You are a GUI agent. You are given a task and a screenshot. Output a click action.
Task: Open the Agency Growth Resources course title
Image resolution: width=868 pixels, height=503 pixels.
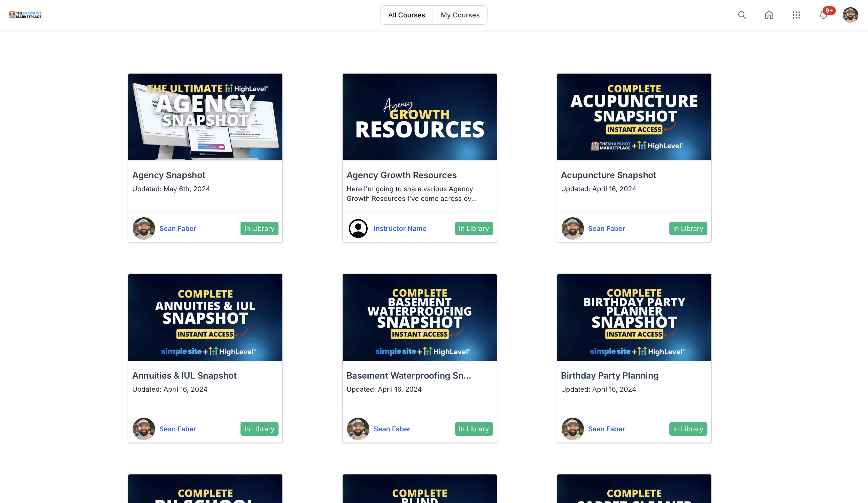(x=401, y=175)
